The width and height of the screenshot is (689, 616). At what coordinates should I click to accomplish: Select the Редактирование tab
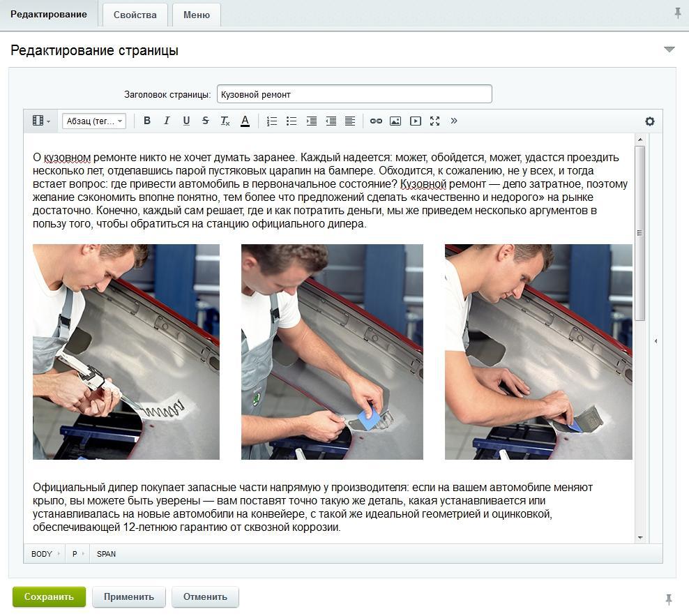tap(49, 15)
